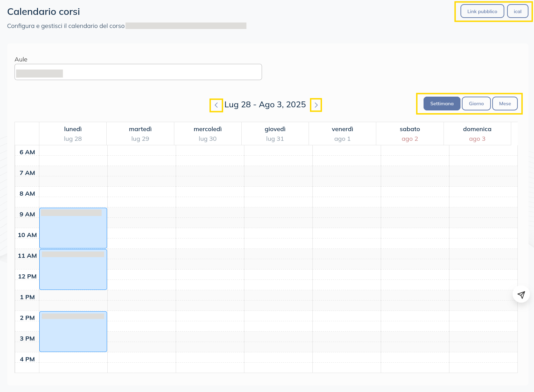Click the paper plane share icon

tap(521, 294)
